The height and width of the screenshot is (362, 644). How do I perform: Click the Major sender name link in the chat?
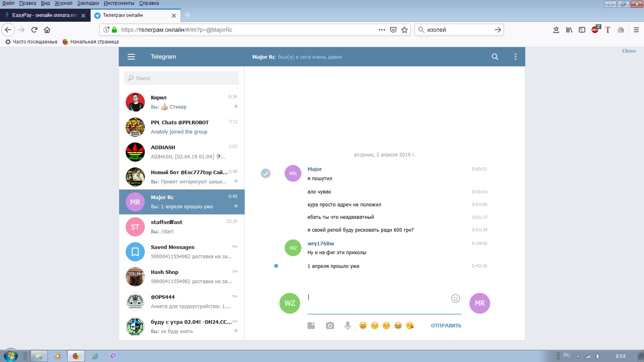pyautogui.click(x=314, y=169)
